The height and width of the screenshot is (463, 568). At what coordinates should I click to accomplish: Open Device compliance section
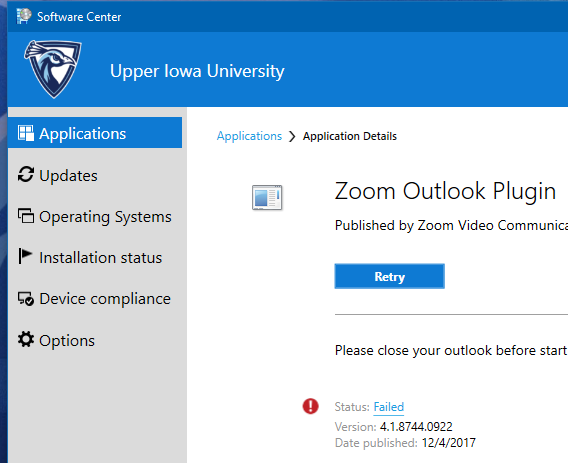[x=95, y=299]
